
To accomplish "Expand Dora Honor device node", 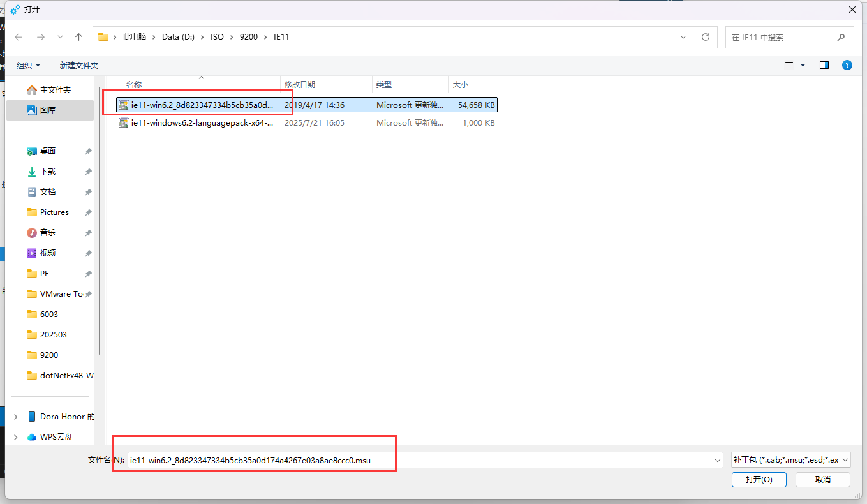I will 16,417.
